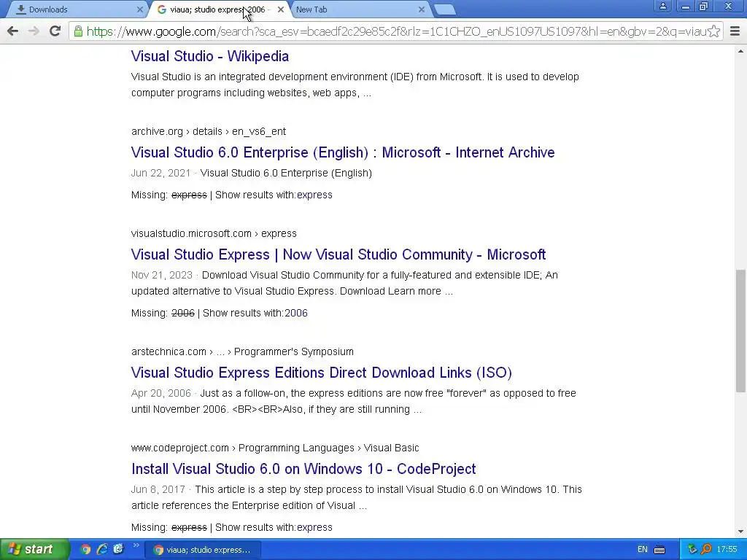Open the Visual Studio - Wikipedia result
Image resolution: width=747 pixels, height=560 pixels.
coord(210,56)
